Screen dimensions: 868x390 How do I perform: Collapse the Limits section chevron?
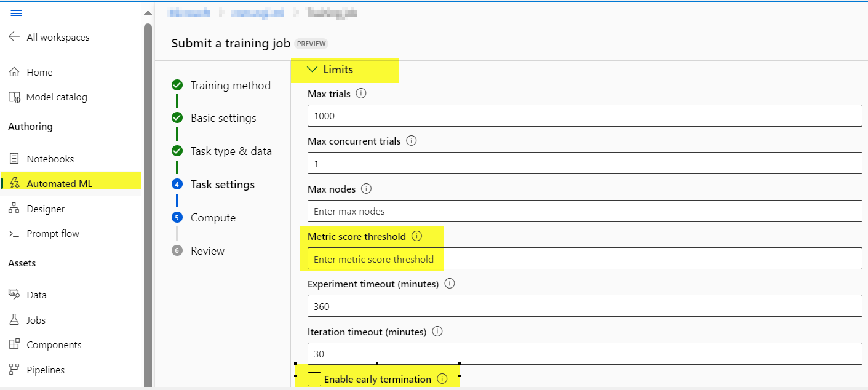[312, 70]
